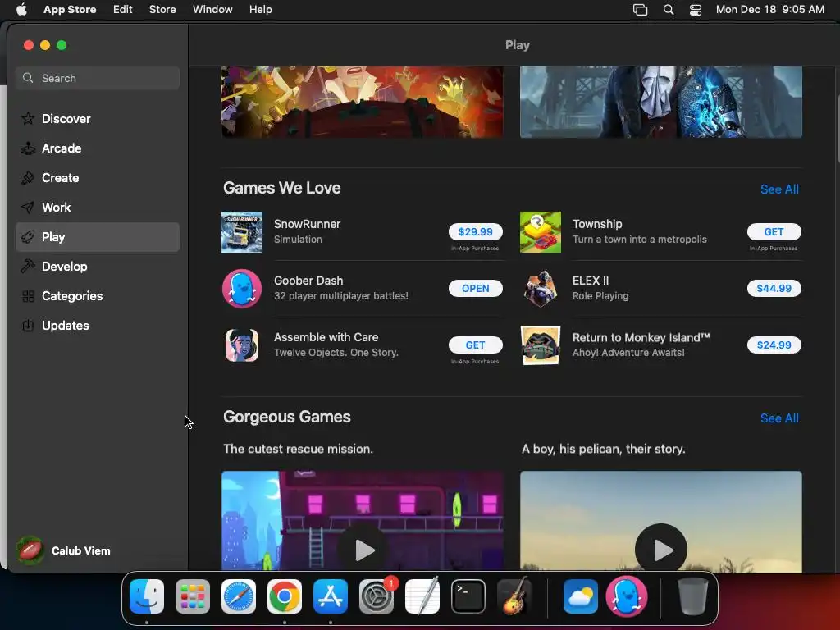Open the Assemble with Care app icon
The width and height of the screenshot is (840, 630).
click(242, 345)
